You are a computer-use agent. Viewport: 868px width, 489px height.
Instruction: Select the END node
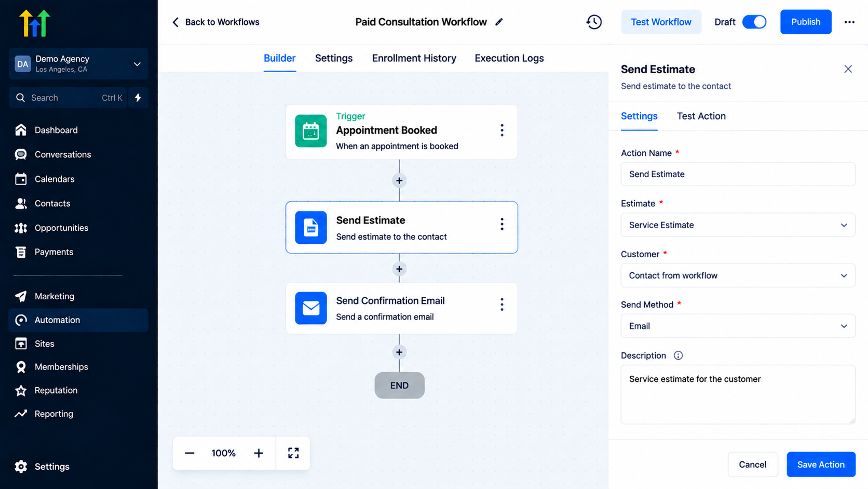pyautogui.click(x=399, y=386)
